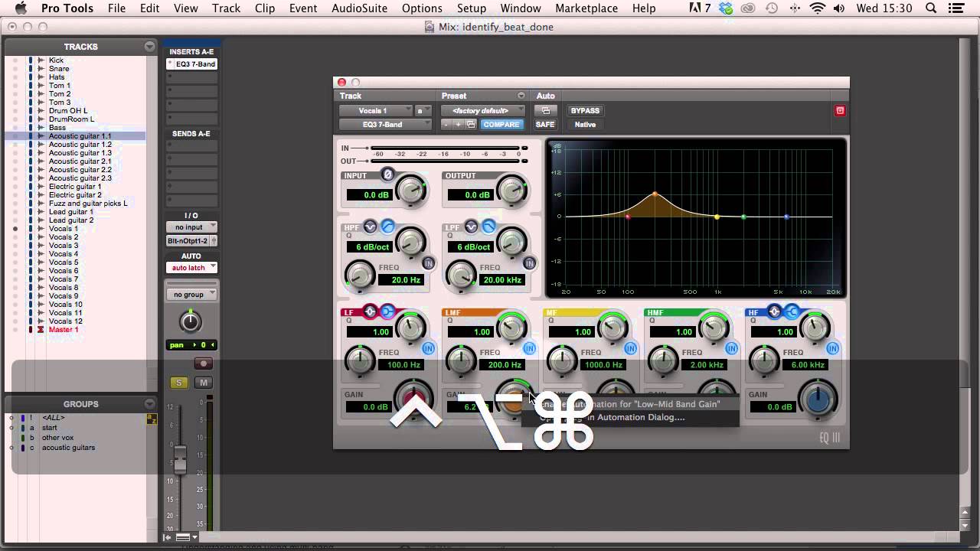The image size is (980, 551).
Task: Click the record enable button on channel strip
Action: (203, 364)
